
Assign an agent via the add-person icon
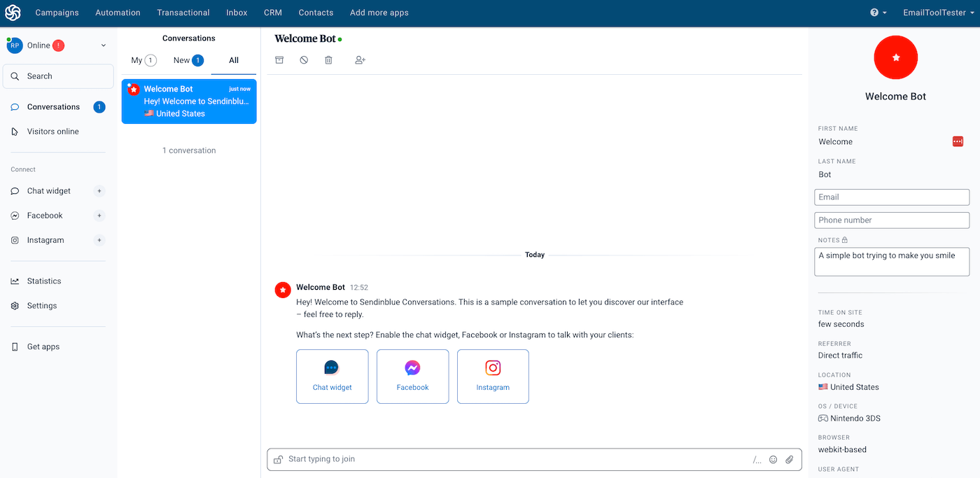tap(360, 60)
